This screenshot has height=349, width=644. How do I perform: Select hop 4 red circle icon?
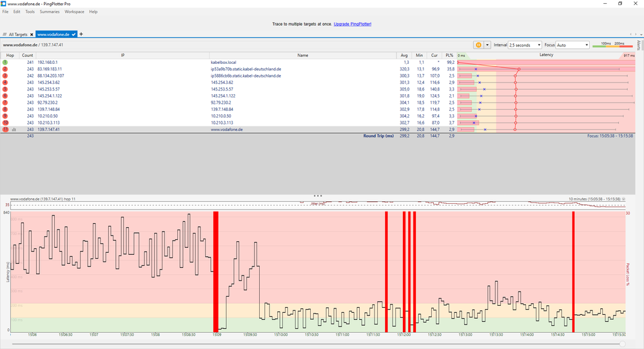pos(5,82)
